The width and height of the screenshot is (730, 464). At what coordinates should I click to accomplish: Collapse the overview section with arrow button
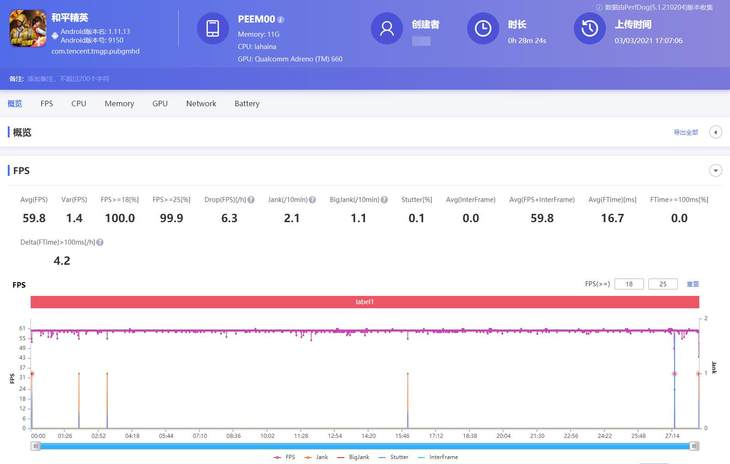click(x=715, y=132)
